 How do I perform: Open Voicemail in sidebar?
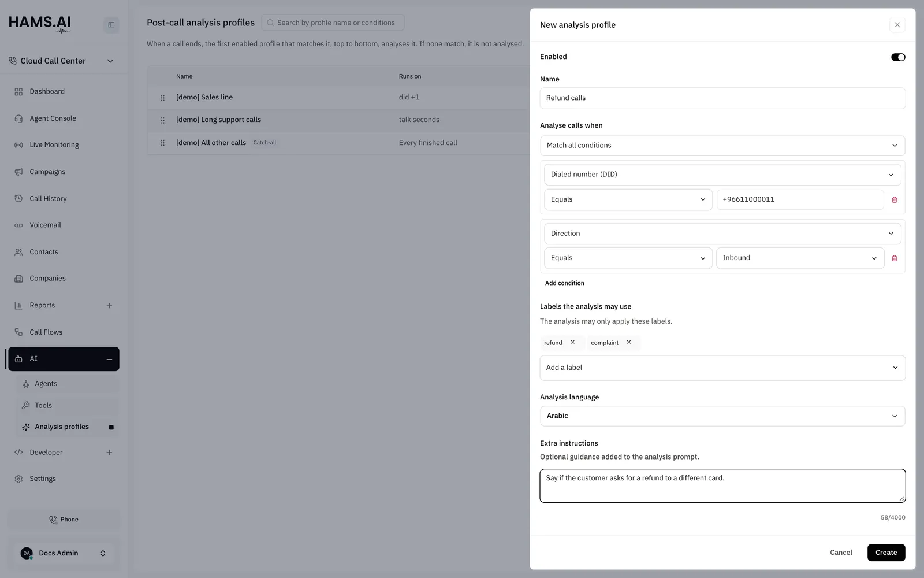[64, 225]
